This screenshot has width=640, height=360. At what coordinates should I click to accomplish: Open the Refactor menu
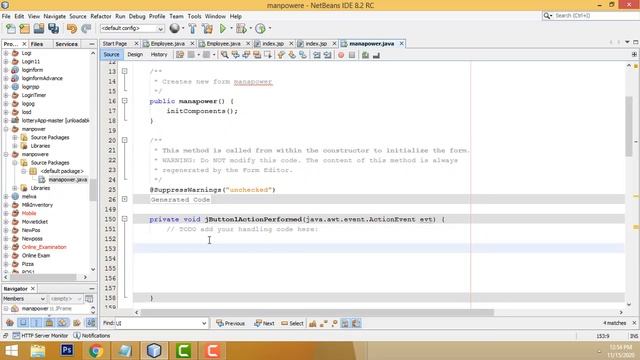pos(101,16)
